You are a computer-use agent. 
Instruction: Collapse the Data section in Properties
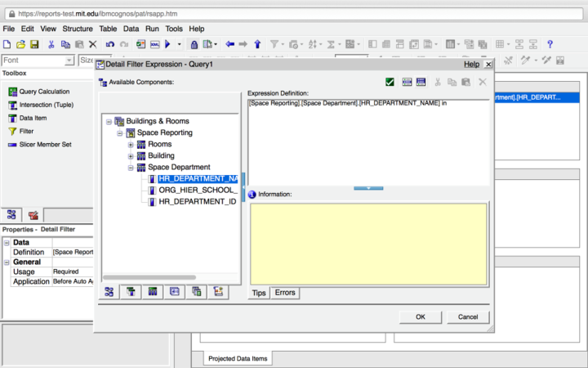7,242
